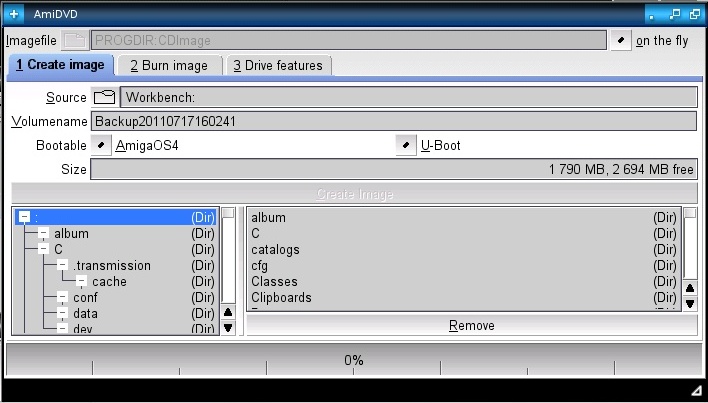Collapse the dev tree node
Screen dimensions: 708x403
click(62, 329)
